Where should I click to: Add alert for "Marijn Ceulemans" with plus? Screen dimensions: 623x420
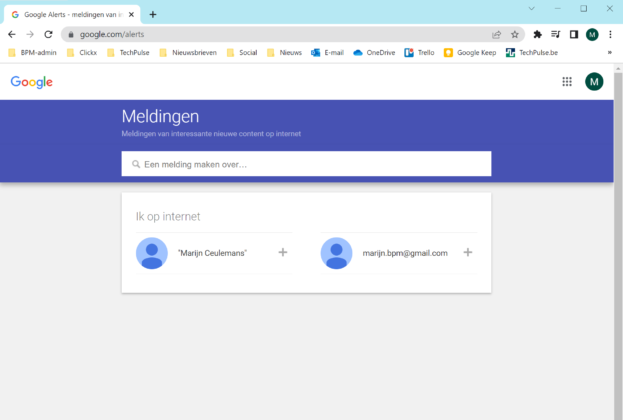click(282, 252)
